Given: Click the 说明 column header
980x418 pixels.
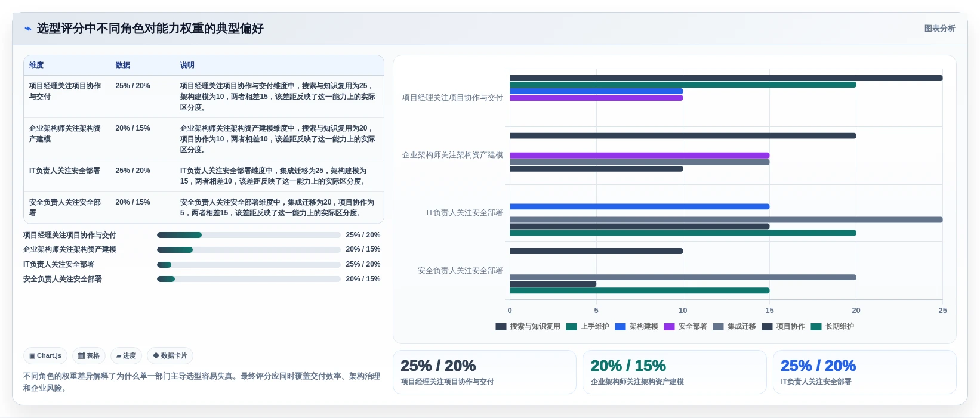Looking at the screenshot, I should (187, 66).
